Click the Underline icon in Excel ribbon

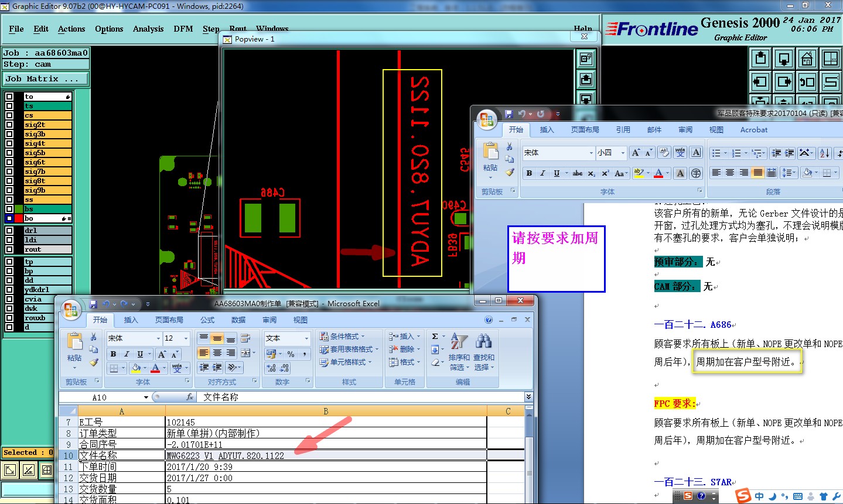pyautogui.click(x=141, y=354)
